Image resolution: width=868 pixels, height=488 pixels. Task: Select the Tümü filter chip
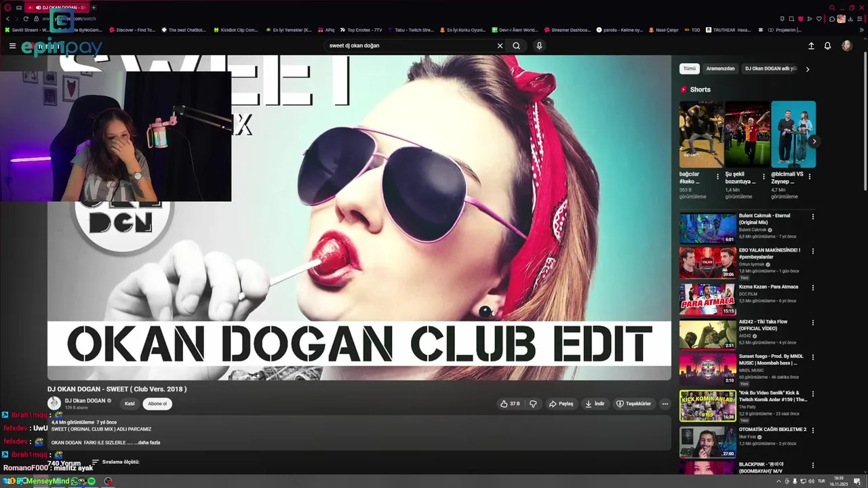(x=690, y=68)
